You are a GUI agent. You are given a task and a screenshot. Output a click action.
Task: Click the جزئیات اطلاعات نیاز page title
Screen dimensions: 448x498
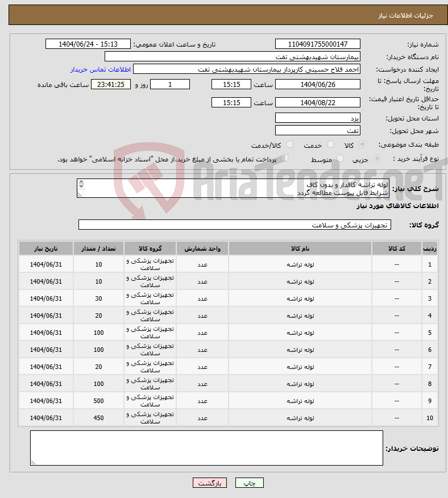tap(406, 15)
